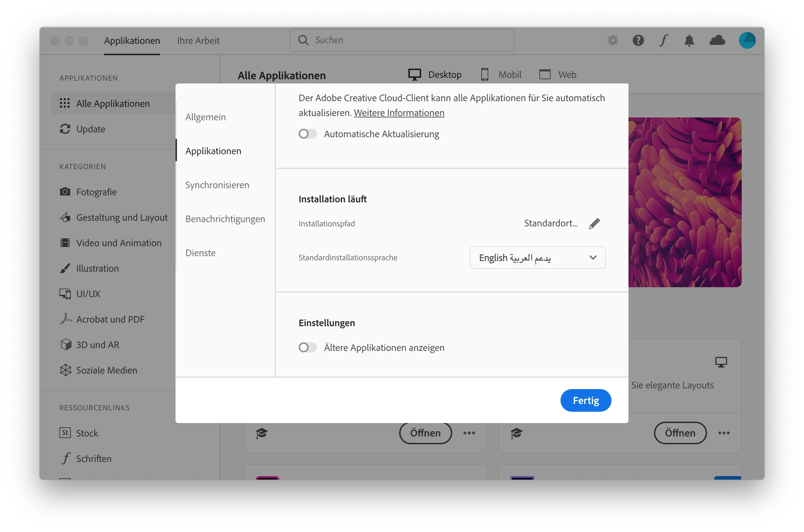Open the settings gear icon

(x=613, y=40)
